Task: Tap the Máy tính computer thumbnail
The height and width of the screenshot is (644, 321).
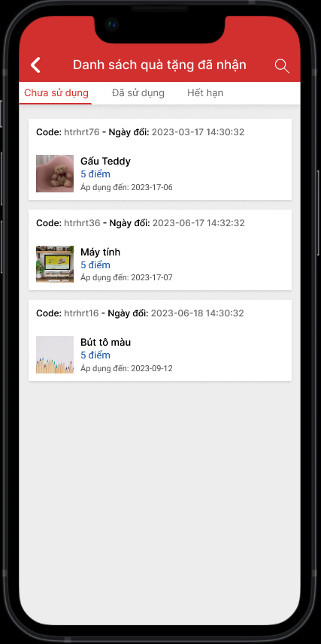Action: tap(55, 264)
